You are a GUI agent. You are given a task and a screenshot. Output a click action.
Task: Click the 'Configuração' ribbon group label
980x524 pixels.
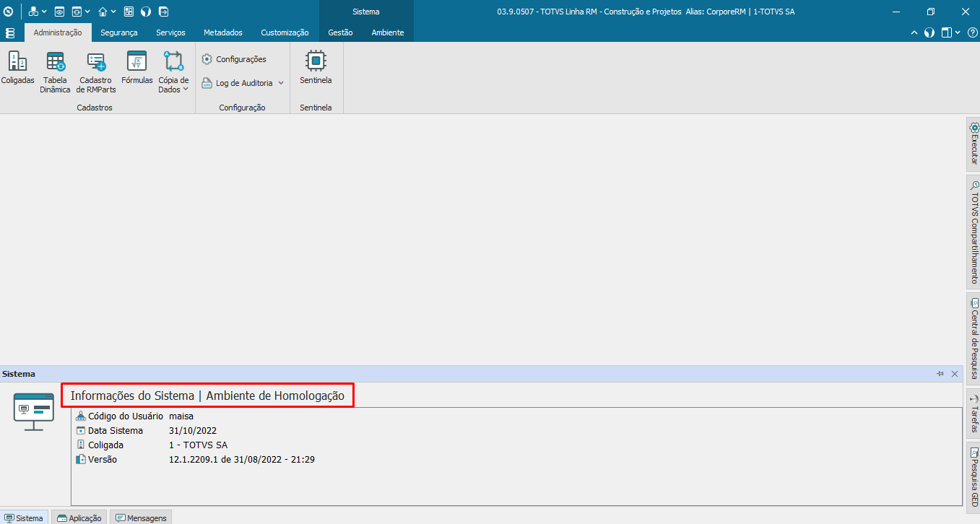point(242,108)
